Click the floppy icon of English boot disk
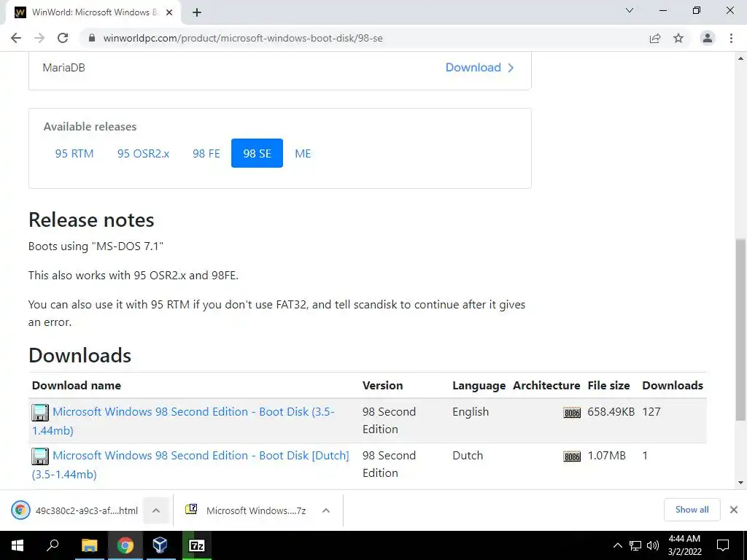The image size is (747, 560). tap(40, 413)
